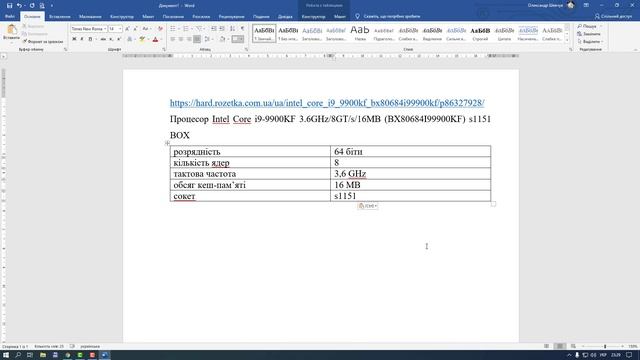This screenshot has height=360, width=640.
Task: Decrease the font size
Action: (136, 29)
